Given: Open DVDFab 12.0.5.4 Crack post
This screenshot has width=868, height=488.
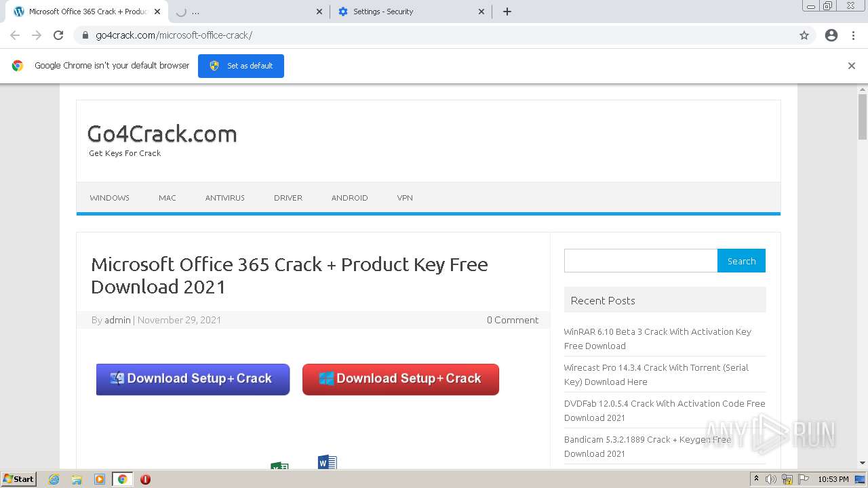Looking at the screenshot, I should 665,410.
